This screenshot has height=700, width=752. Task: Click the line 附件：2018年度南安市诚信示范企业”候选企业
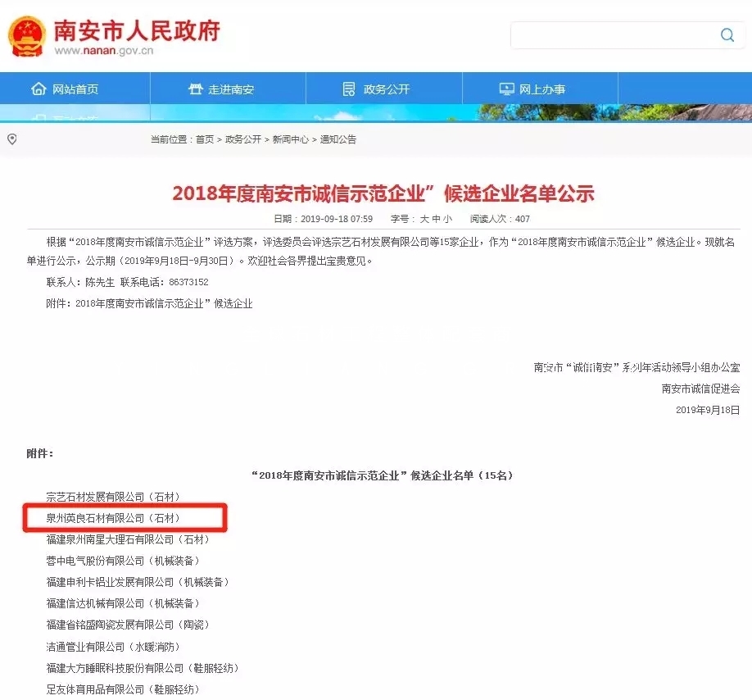click(x=149, y=303)
